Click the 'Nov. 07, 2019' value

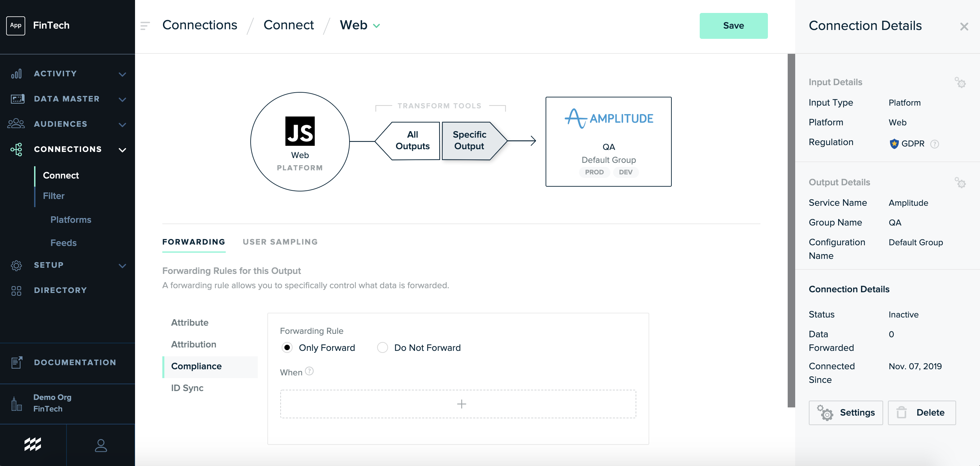pos(915,367)
